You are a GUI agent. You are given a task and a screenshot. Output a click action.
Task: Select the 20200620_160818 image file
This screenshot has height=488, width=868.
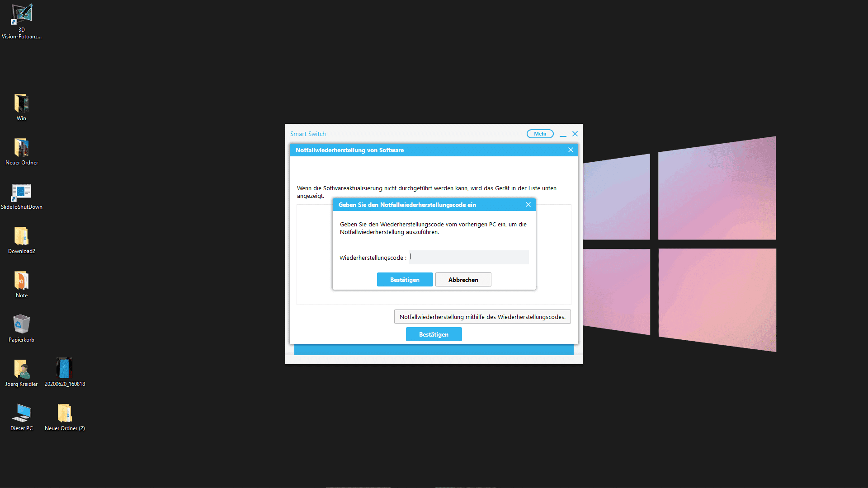(x=65, y=373)
